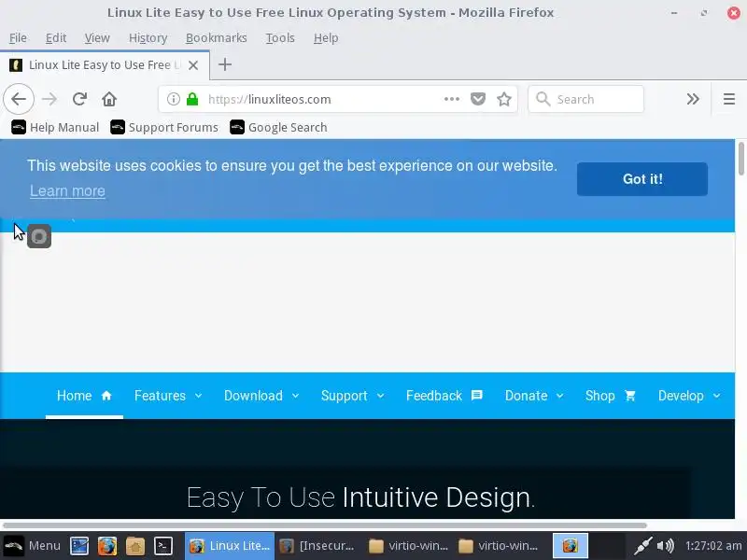Show site information icon in address bar
Viewport: 747px width, 560px height.
174,99
